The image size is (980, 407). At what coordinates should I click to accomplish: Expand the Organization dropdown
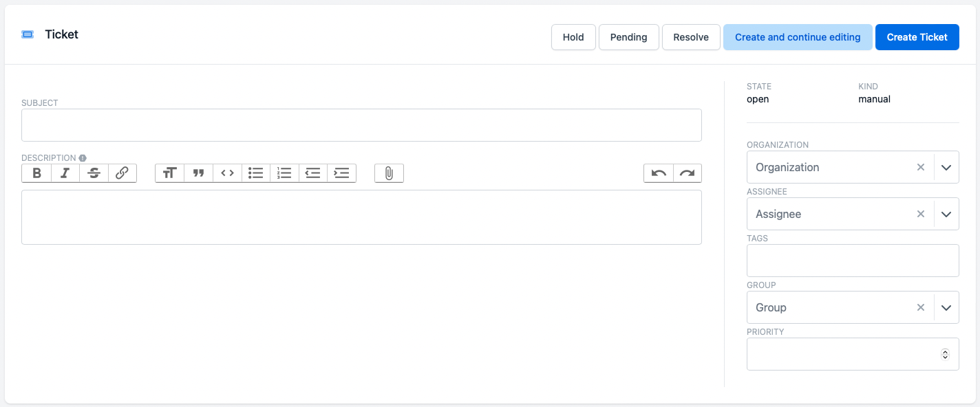(946, 167)
